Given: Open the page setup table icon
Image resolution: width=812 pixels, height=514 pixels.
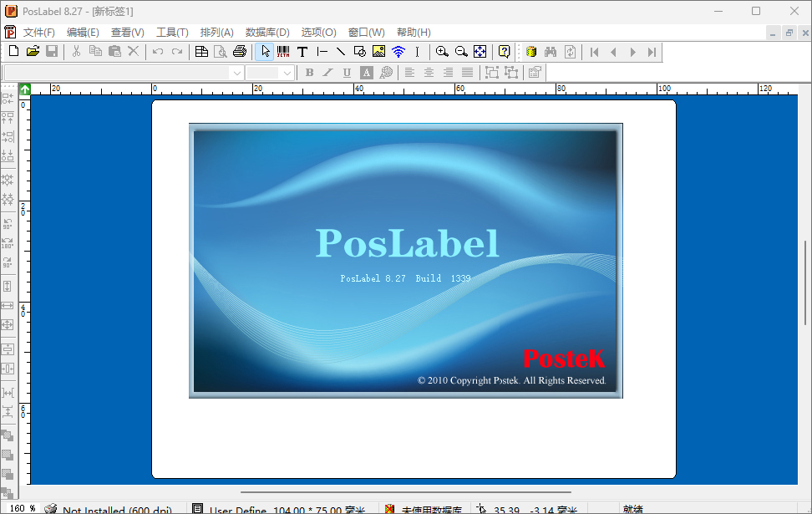Looking at the screenshot, I should 201,51.
